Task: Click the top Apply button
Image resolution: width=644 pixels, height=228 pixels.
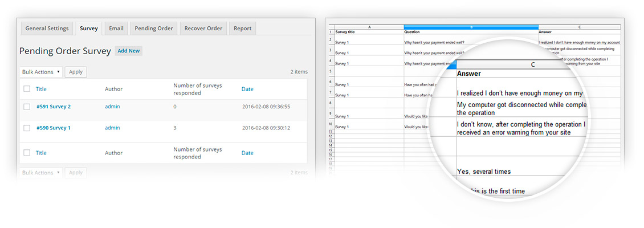Action: tap(76, 72)
